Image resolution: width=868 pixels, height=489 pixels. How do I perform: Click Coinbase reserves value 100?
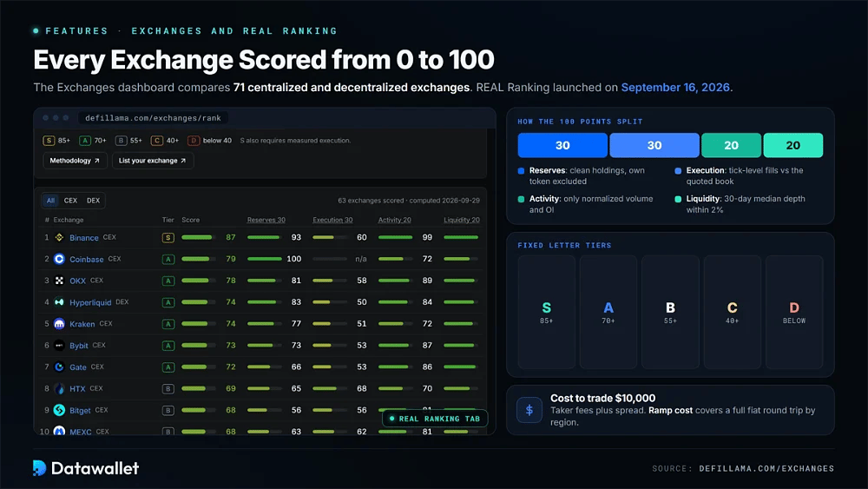[294, 259]
